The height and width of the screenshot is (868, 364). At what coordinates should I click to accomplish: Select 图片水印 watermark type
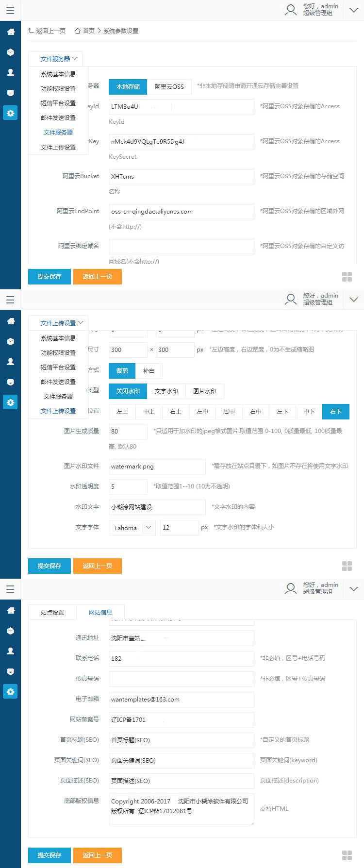[x=205, y=391]
